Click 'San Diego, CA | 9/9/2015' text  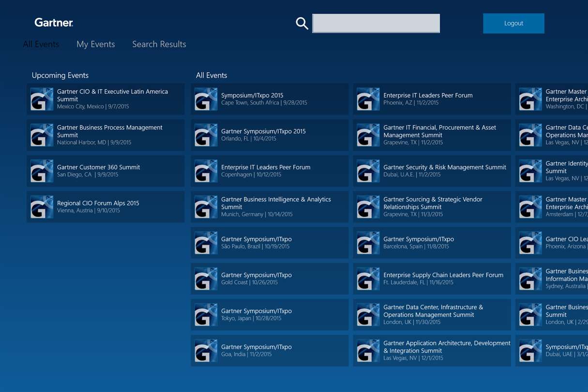pyautogui.click(x=88, y=175)
